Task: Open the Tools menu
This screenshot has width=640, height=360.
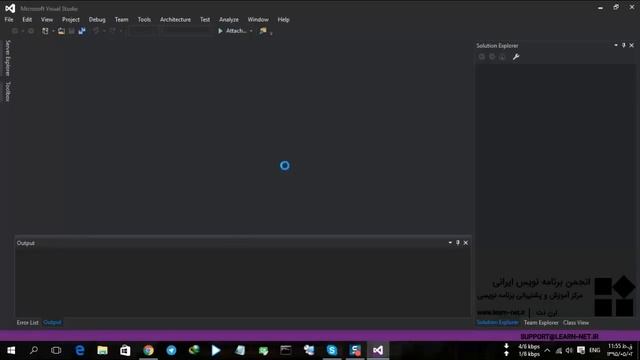Action: coord(144,20)
